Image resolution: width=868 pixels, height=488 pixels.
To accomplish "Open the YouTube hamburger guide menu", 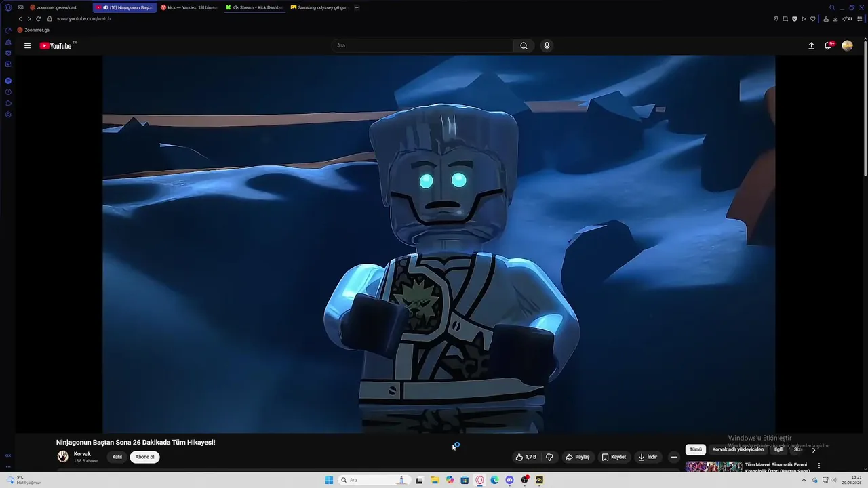I will pyautogui.click(x=27, y=46).
